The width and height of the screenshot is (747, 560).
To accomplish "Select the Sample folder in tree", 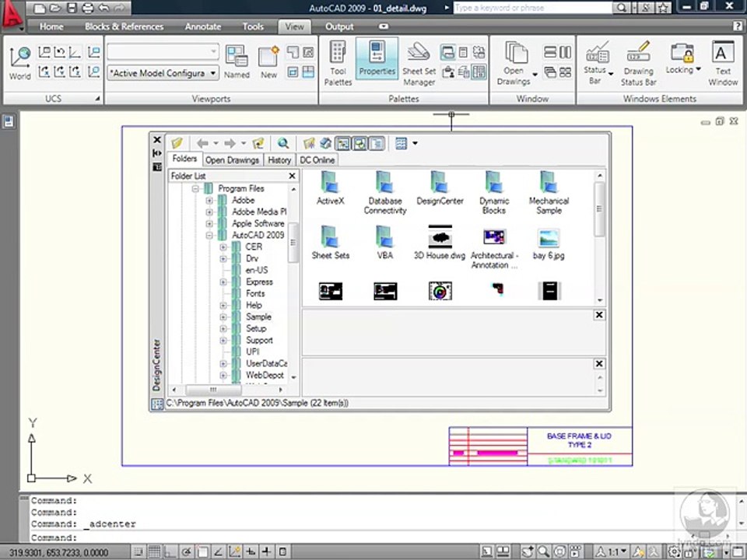I will pos(258,317).
